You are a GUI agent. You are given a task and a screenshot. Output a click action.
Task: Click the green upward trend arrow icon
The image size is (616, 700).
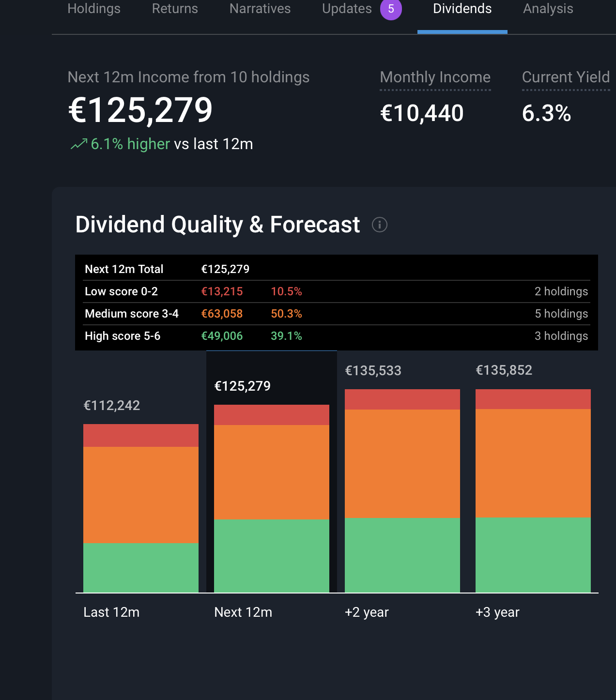pyautogui.click(x=79, y=144)
